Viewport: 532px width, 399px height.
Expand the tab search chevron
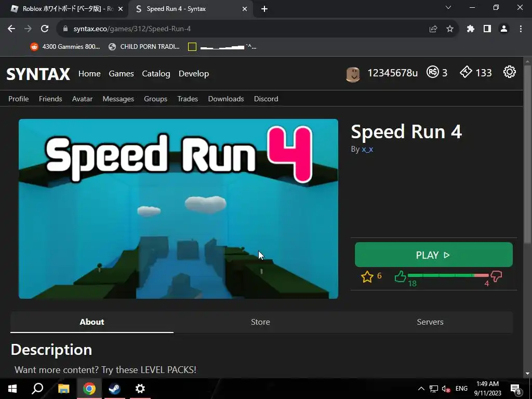(448, 7)
